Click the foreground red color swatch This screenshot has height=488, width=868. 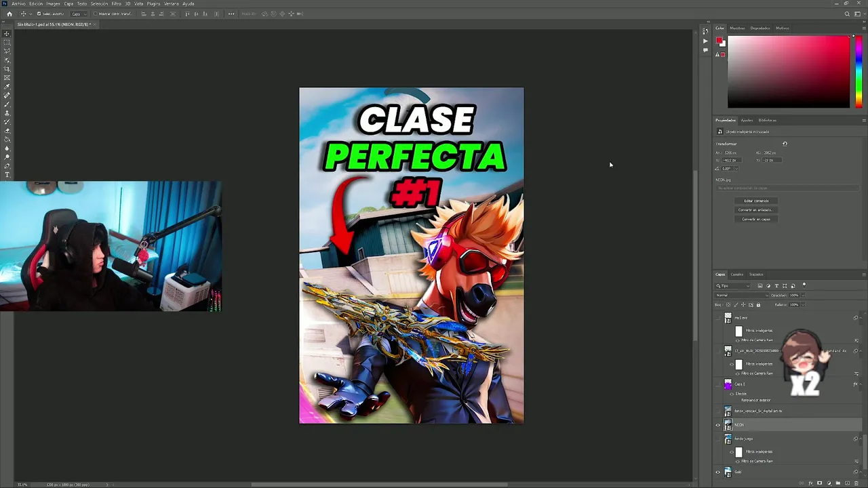pos(718,39)
